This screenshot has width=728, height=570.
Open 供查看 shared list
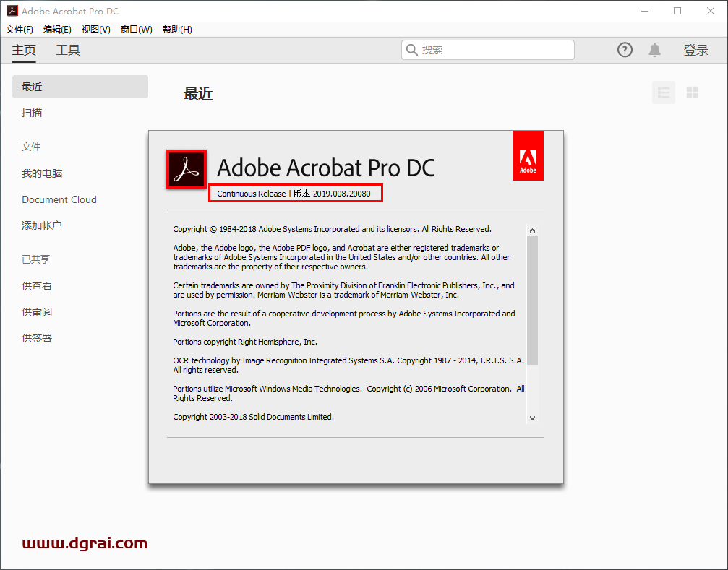pos(37,286)
